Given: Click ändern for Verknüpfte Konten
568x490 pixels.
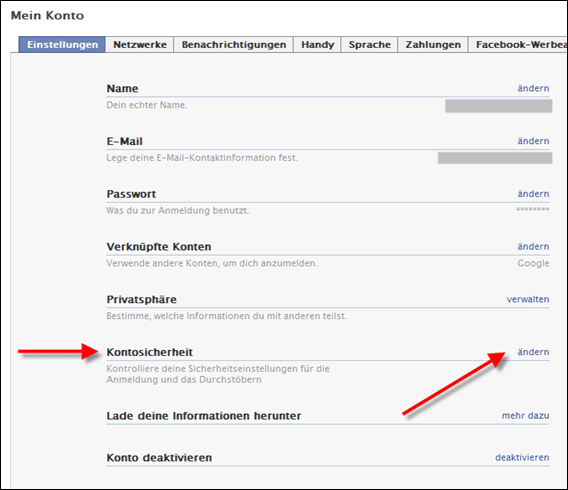Looking at the screenshot, I should click(x=533, y=247).
